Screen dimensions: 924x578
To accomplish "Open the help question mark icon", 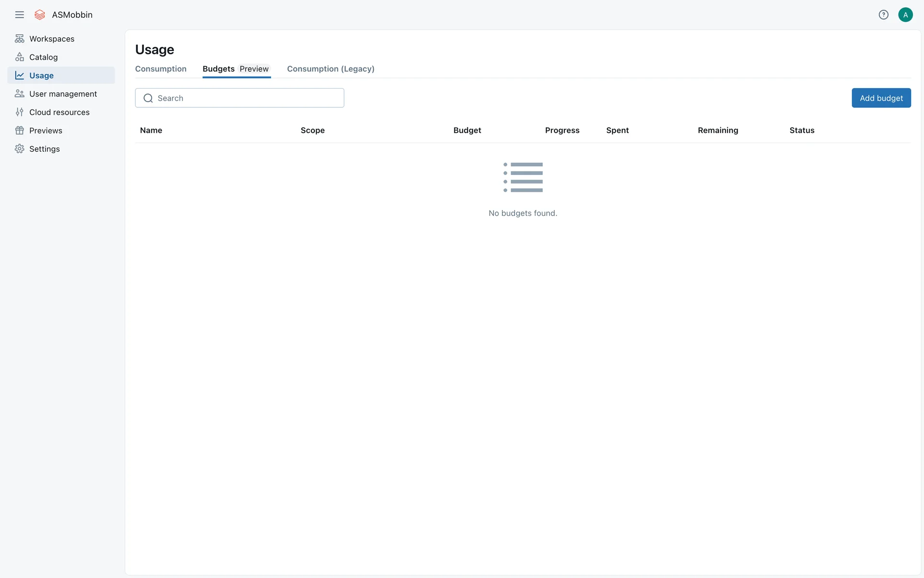I will click(883, 14).
